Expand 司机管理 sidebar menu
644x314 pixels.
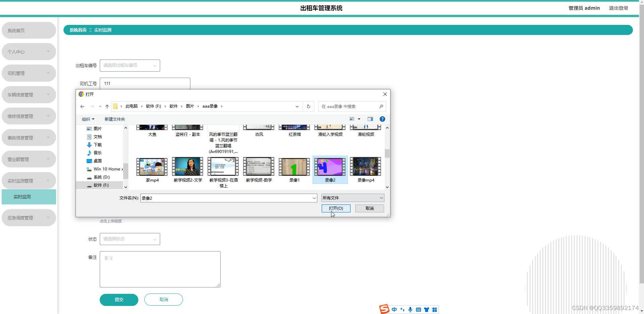pos(29,73)
